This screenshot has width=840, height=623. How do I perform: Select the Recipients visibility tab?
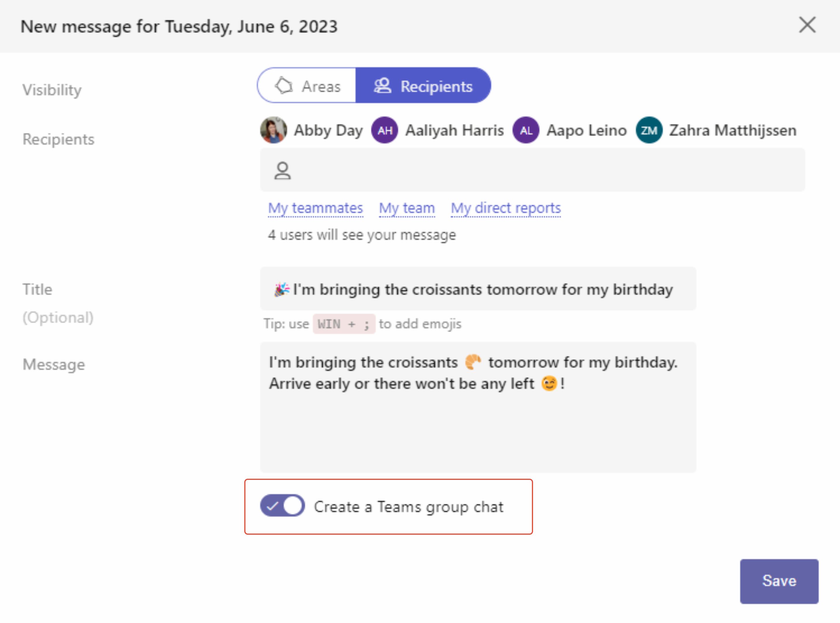point(423,86)
